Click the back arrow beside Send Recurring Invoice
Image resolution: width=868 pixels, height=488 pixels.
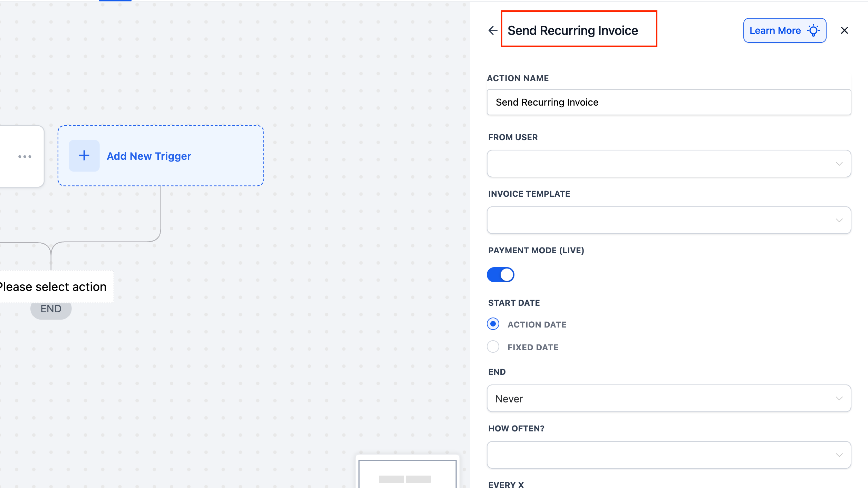tap(493, 30)
